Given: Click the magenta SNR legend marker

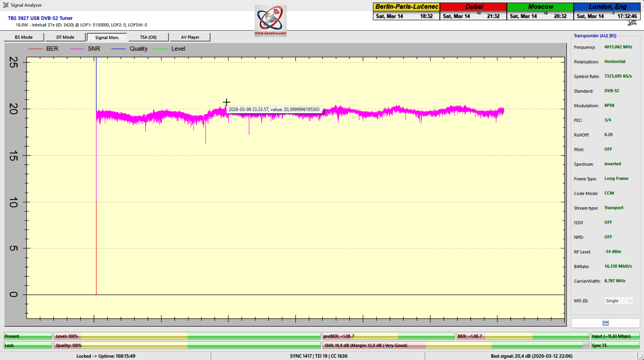Looking at the screenshot, I should pos(77,49).
